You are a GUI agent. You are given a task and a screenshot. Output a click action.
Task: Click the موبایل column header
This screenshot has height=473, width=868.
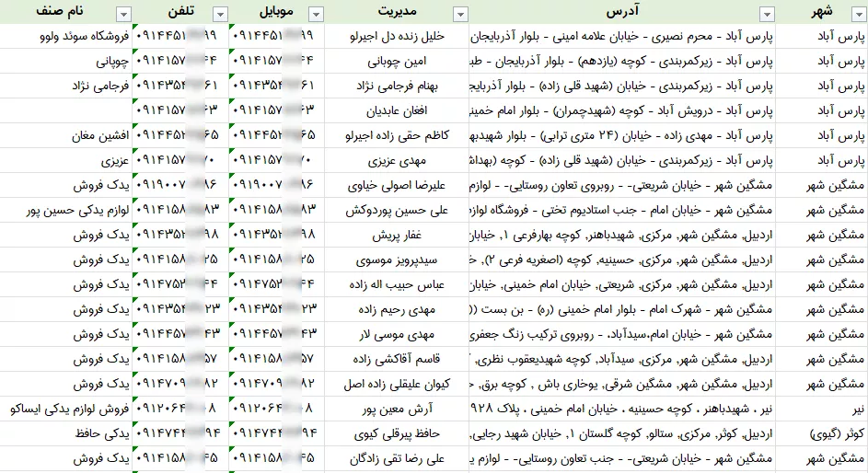click(276, 11)
